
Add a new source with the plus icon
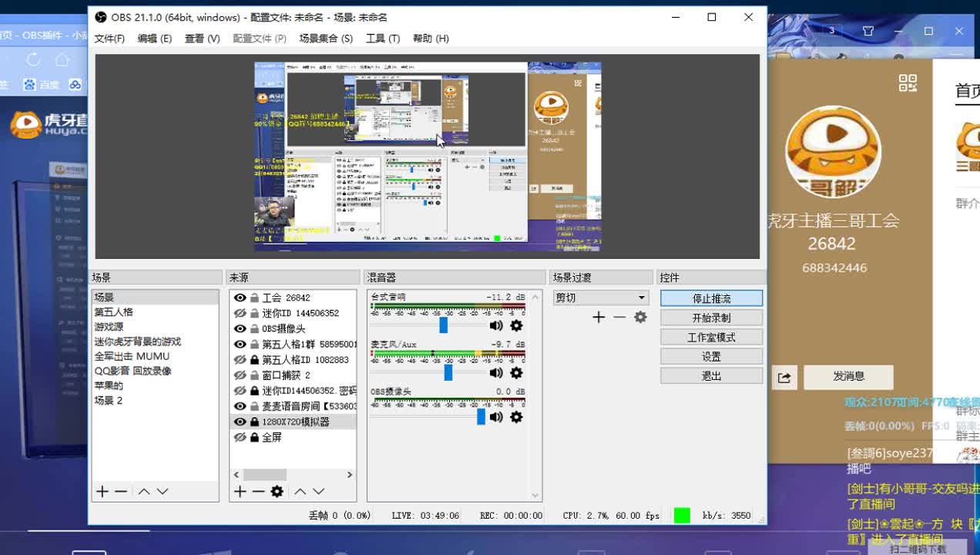(240, 491)
